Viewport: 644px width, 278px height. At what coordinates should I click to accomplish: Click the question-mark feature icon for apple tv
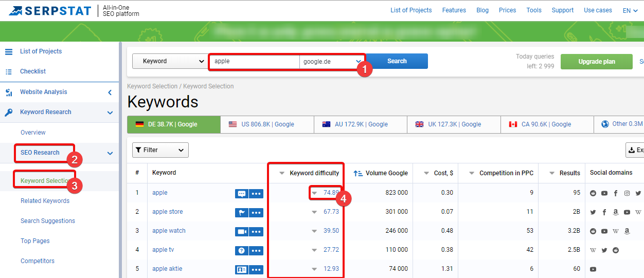[x=241, y=250]
